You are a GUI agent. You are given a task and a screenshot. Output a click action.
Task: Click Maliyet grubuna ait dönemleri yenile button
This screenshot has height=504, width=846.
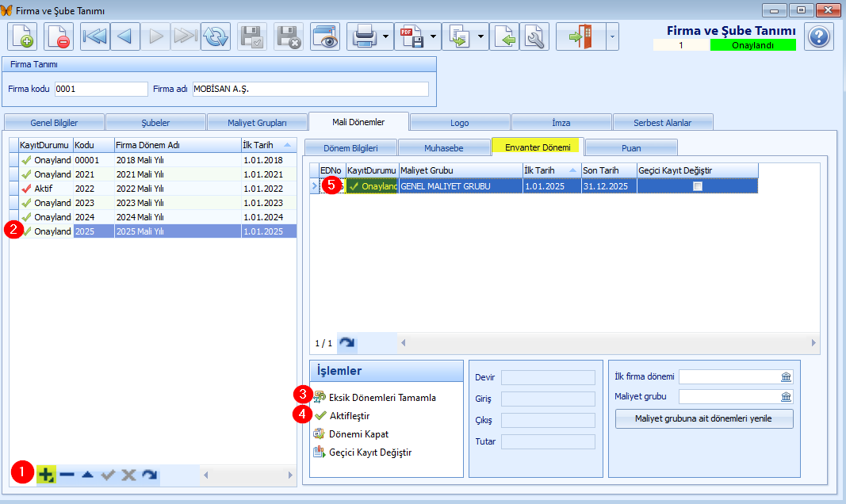pyautogui.click(x=703, y=418)
